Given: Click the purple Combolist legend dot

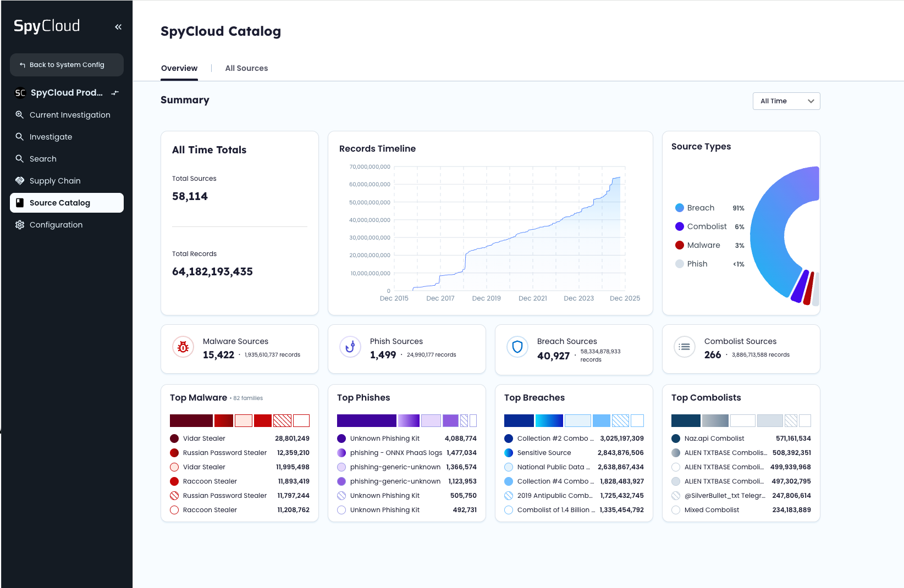Looking at the screenshot, I should coord(680,226).
